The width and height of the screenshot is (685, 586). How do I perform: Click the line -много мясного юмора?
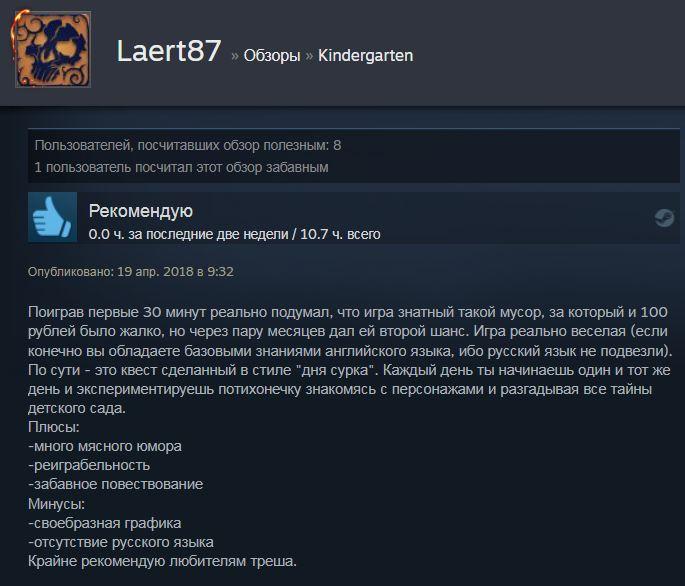click(x=105, y=446)
